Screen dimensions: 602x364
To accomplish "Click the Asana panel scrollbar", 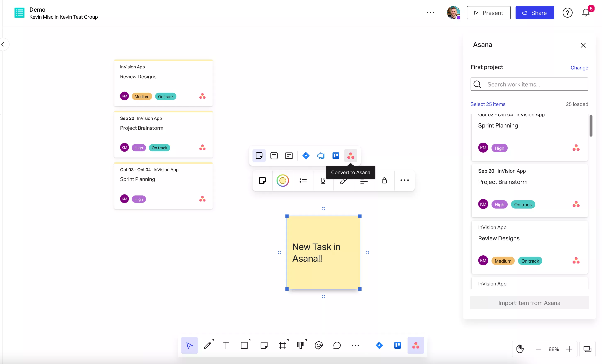I will pos(591,126).
